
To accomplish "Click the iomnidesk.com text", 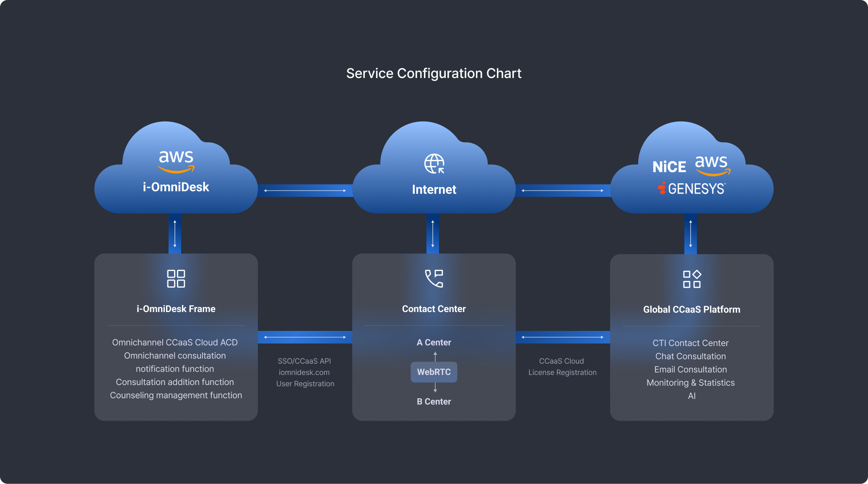I will [304, 372].
